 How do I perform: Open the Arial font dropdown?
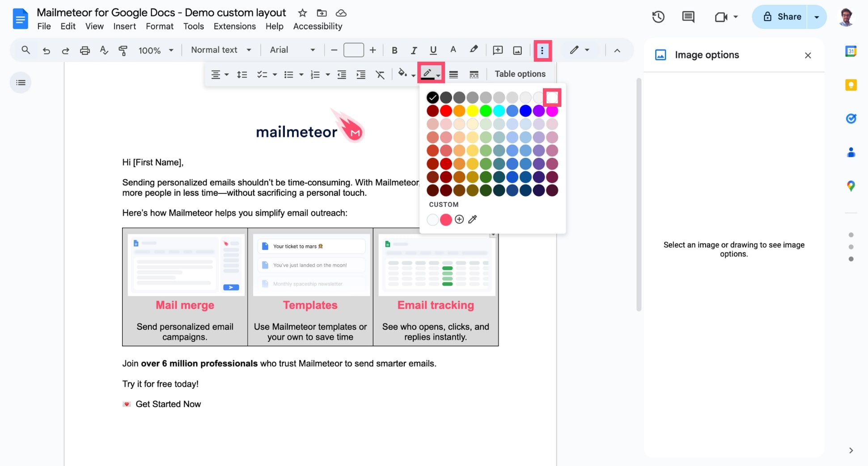(x=292, y=50)
